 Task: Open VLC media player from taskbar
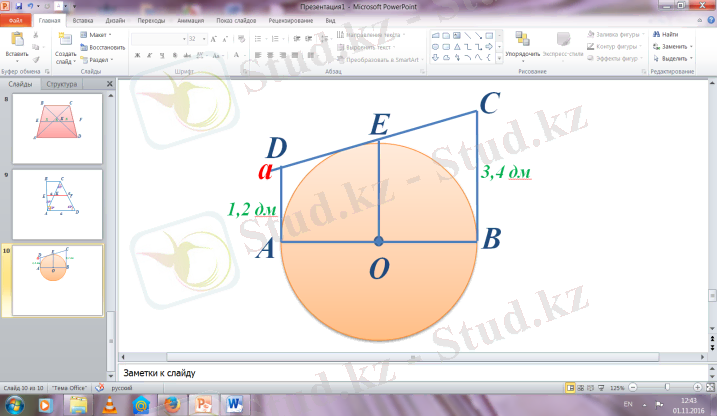click(108, 404)
